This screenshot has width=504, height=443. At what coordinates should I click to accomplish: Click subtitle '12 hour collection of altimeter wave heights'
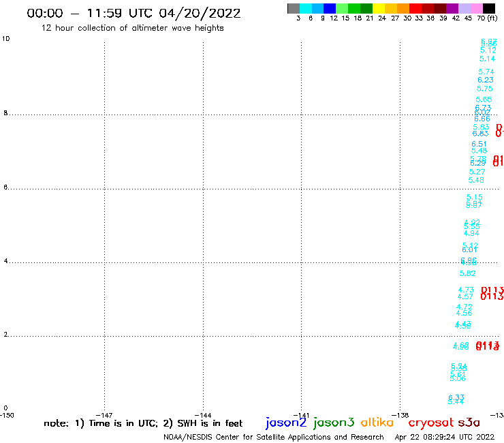click(132, 28)
